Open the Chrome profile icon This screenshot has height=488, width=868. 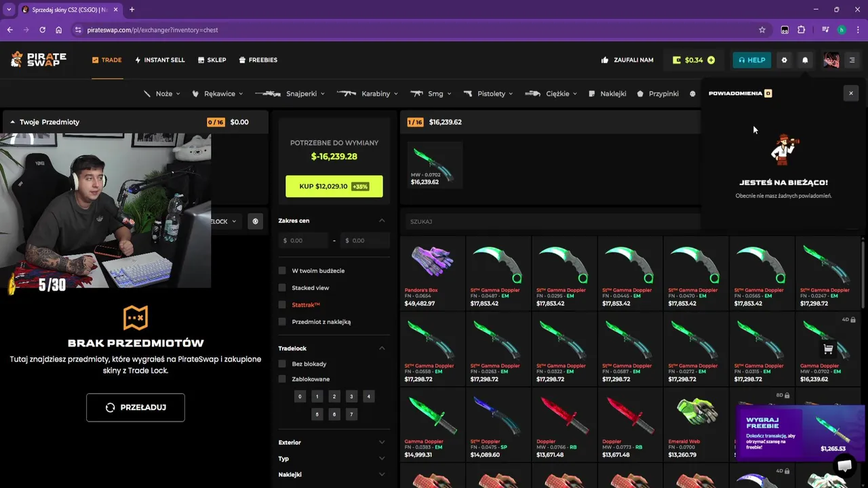pyautogui.click(x=842, y=30)
